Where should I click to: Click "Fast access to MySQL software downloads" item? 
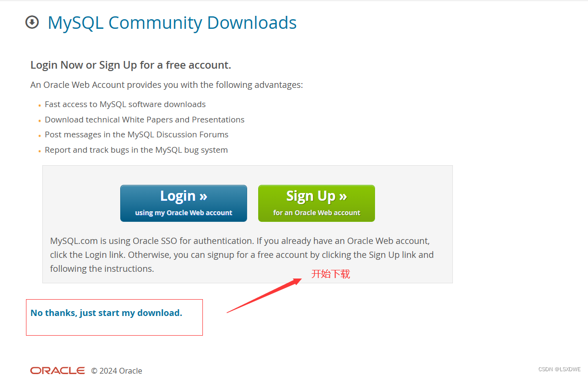point(125,104)
